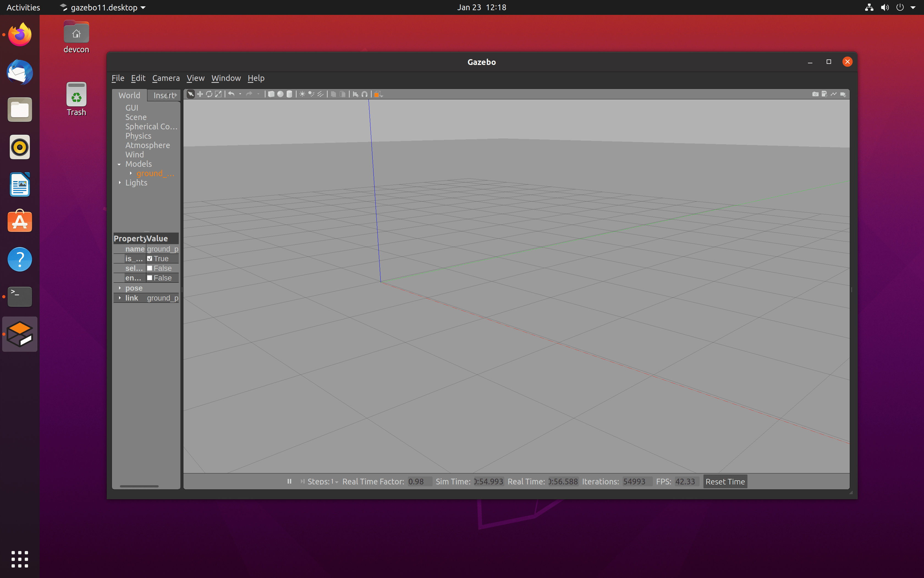Viewport: 924px width, 578px height.
Task: Start video recording with camcorder icon
Action: coord(843,94)
